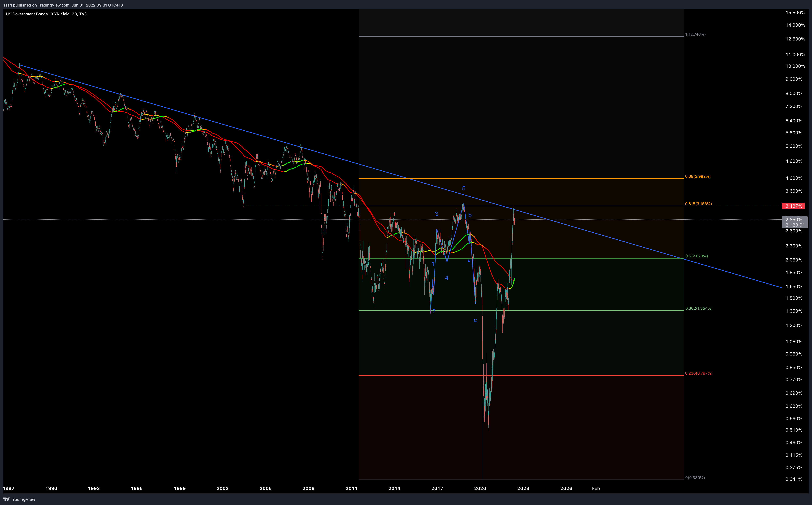Click 2002 on the time axis

pos(223,488)
